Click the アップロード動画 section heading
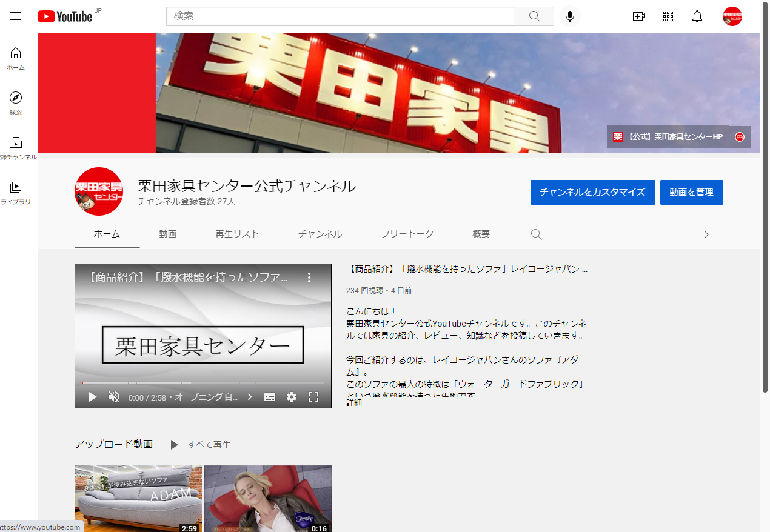This screenshot has height=532, width=770. [113, 444]
